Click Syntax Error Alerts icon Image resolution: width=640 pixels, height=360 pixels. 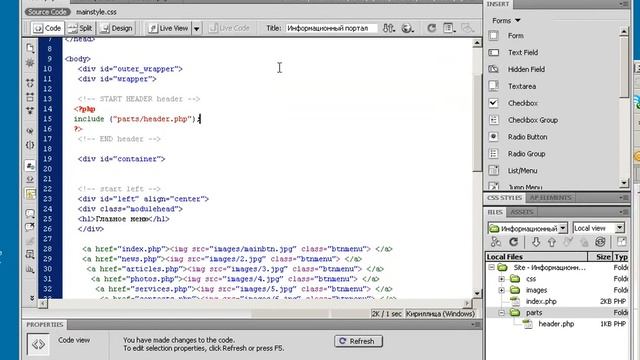pyautogui.click(x=30, y=193)
